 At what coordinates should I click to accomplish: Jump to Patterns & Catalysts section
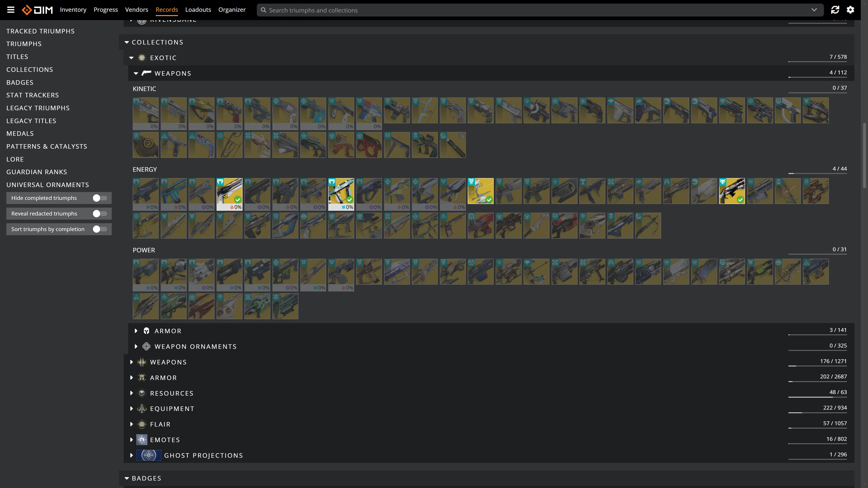47,146
